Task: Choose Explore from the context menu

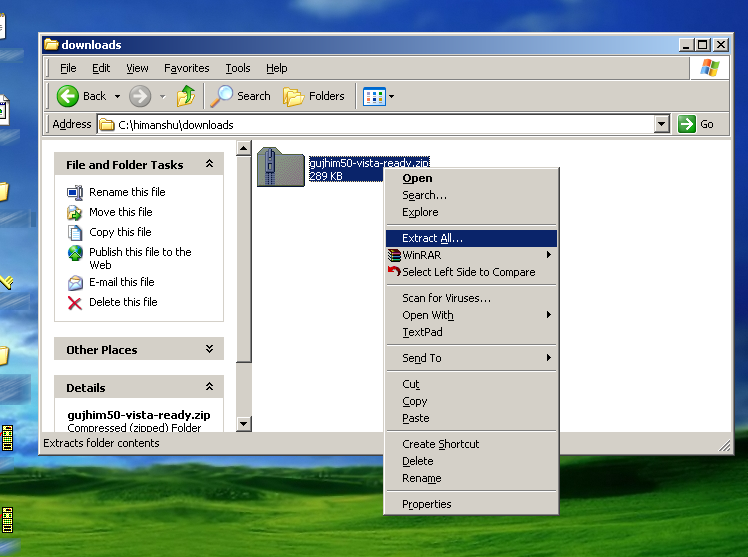Action: point(471,212)
